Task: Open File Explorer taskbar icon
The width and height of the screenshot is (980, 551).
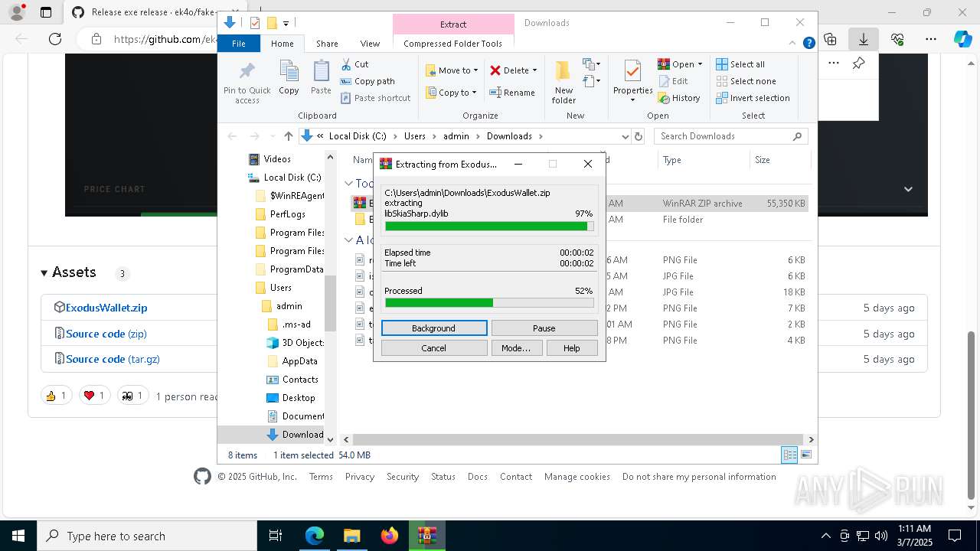Action: (x=351, y=536)
